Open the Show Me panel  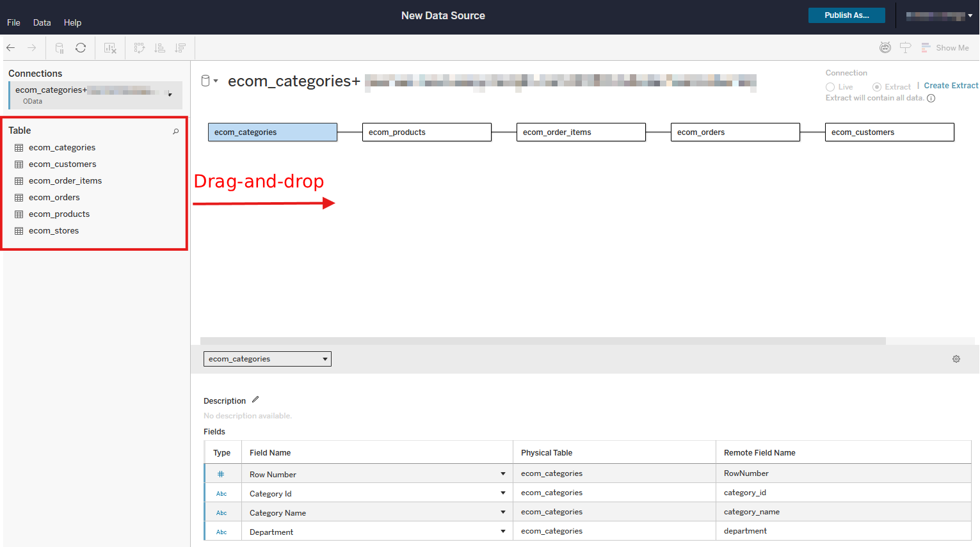pyautogui.click(x=945, y=48)
